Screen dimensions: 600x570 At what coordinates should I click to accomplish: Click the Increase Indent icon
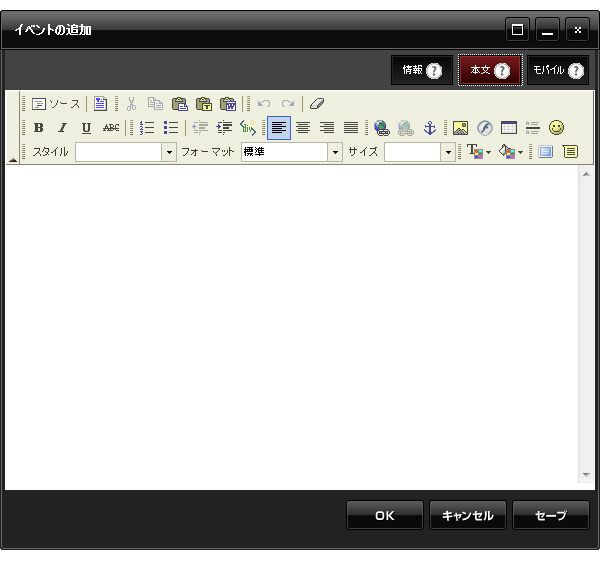pos(224,128)
